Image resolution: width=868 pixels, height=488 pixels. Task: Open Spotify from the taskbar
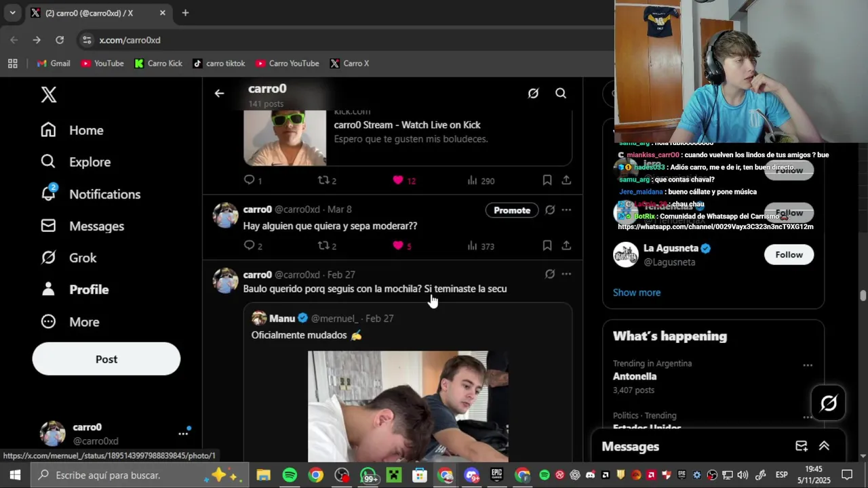coord(290,475)
